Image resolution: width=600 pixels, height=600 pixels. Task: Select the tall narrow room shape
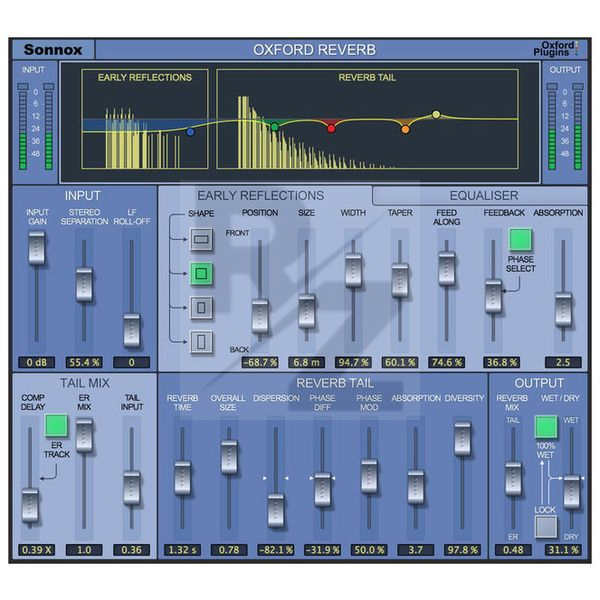tap(201, 342)
